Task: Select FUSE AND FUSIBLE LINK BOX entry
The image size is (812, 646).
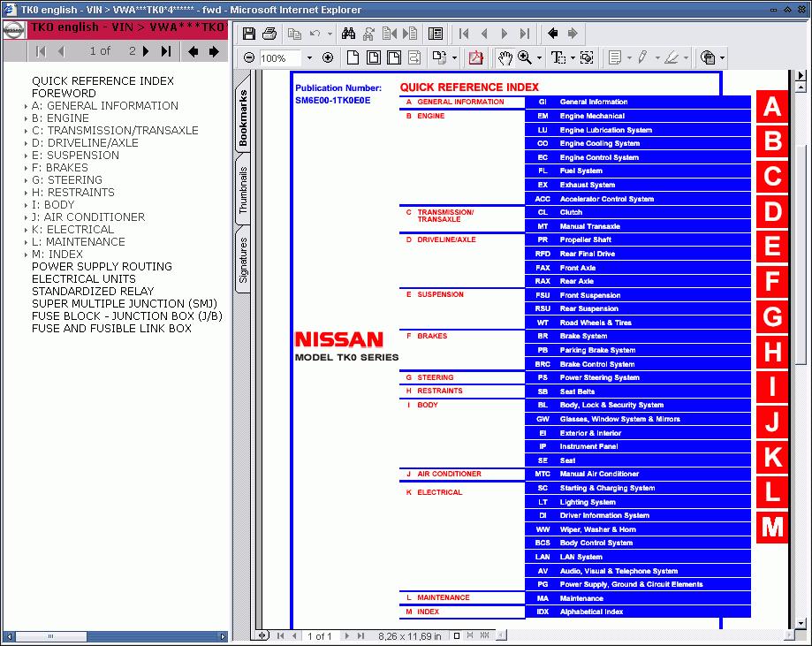Action: pos(112,329)
